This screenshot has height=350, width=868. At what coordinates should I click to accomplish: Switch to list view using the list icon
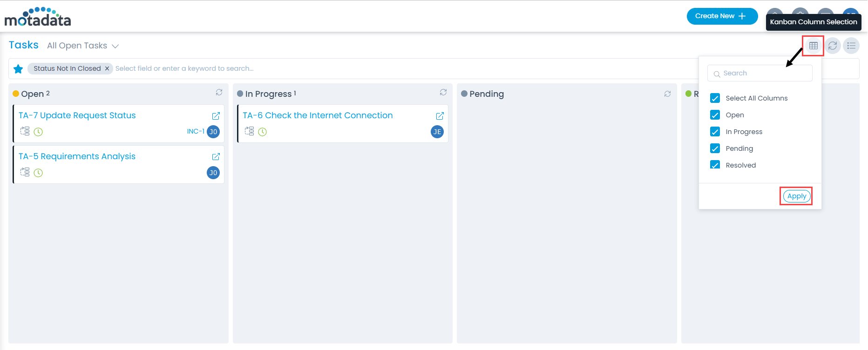point(851,45)
